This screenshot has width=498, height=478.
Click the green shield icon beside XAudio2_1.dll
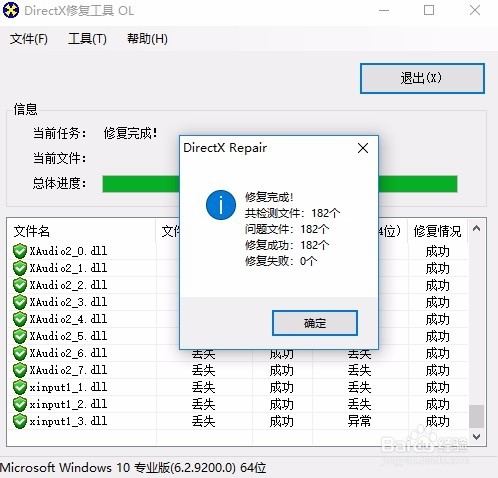coord(20,268)
